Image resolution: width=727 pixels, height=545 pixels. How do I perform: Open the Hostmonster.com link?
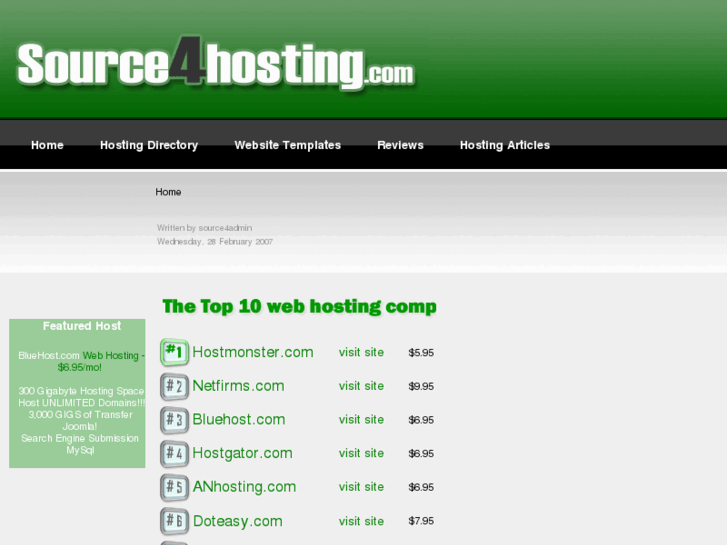click(253, 352)
